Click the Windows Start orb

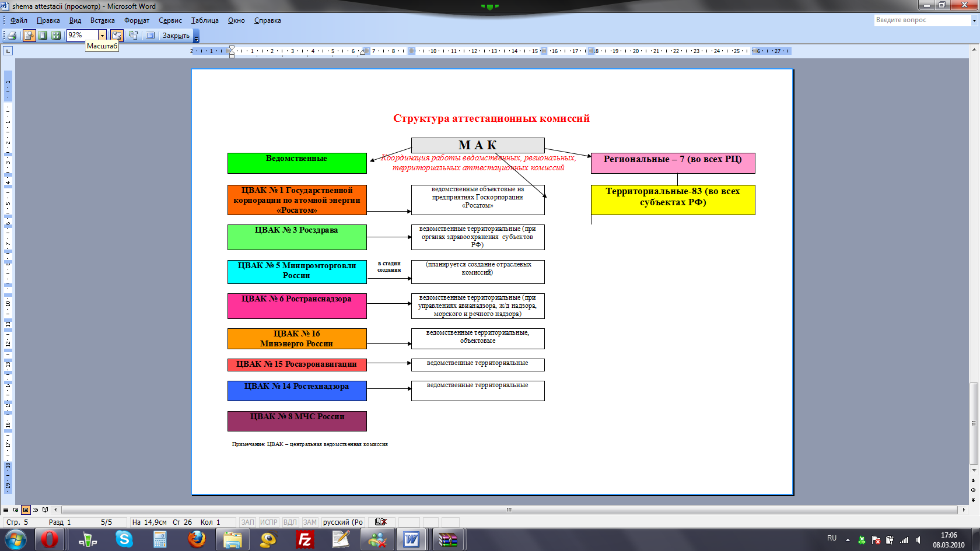click(x=16, y=540)
